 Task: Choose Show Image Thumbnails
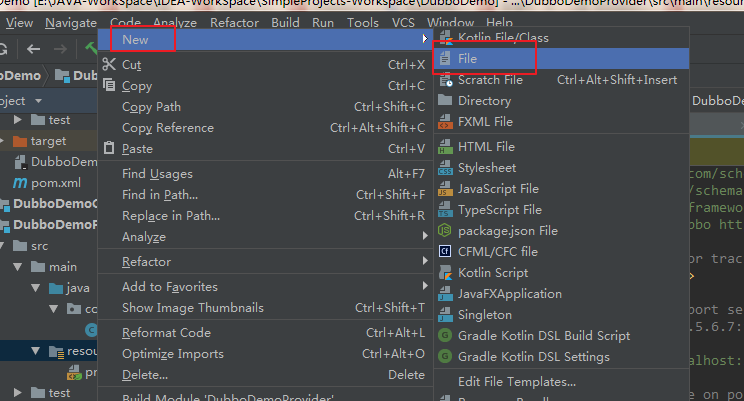266,308
